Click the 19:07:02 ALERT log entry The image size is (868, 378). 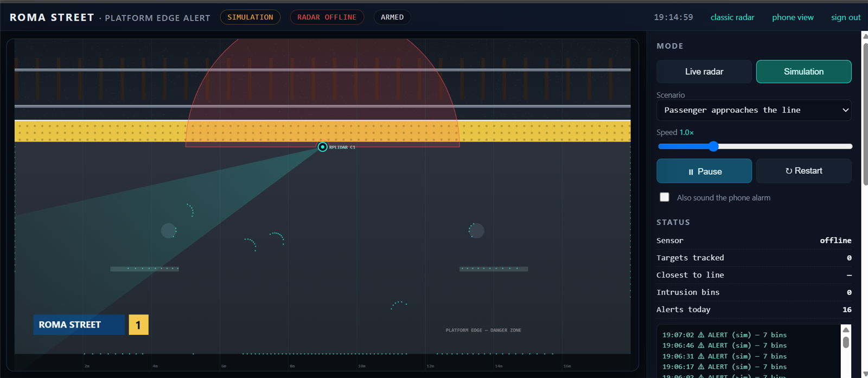point(724,335)
